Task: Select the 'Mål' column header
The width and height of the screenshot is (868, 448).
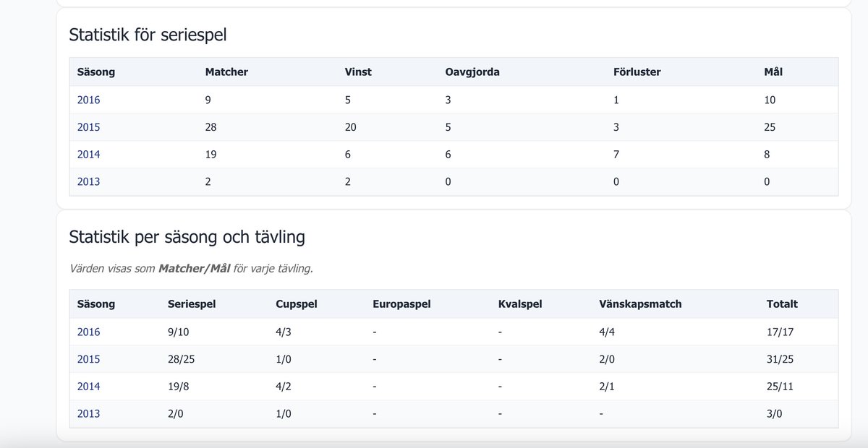Action: [773, 72]
